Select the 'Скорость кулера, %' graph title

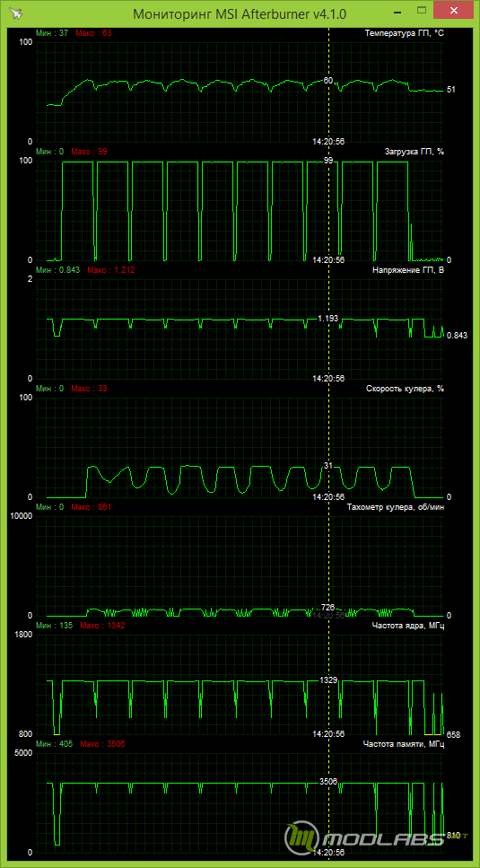pyautogui.click(x=405, y=389)
